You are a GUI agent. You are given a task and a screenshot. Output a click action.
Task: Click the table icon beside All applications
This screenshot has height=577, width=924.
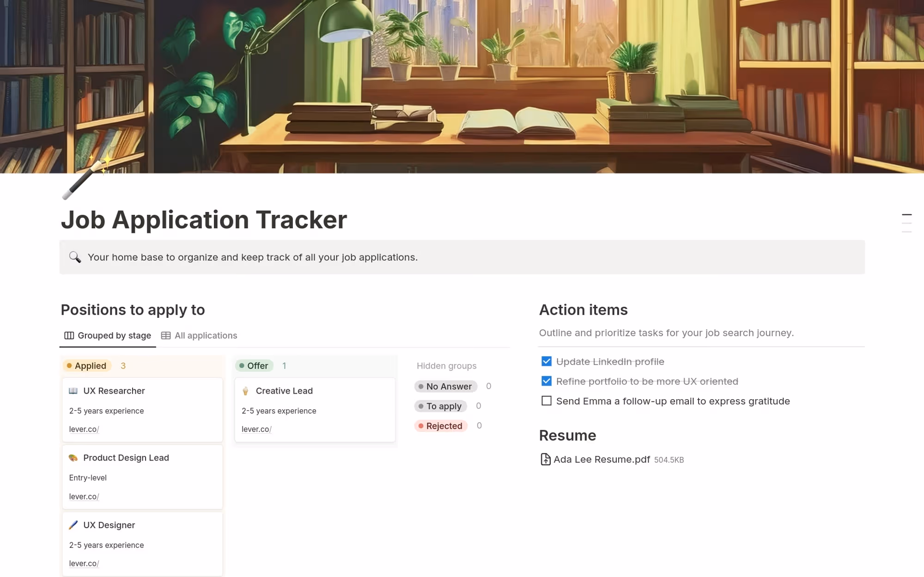pos(166,335)
